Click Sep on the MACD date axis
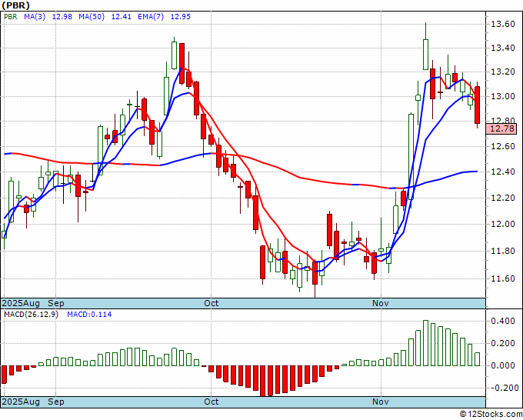523x420 pixels. [x=55, y=402]
